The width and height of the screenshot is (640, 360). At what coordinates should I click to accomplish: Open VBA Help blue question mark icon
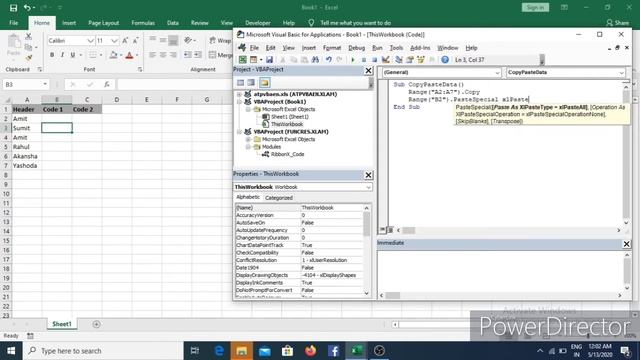(x=445, y=60)
